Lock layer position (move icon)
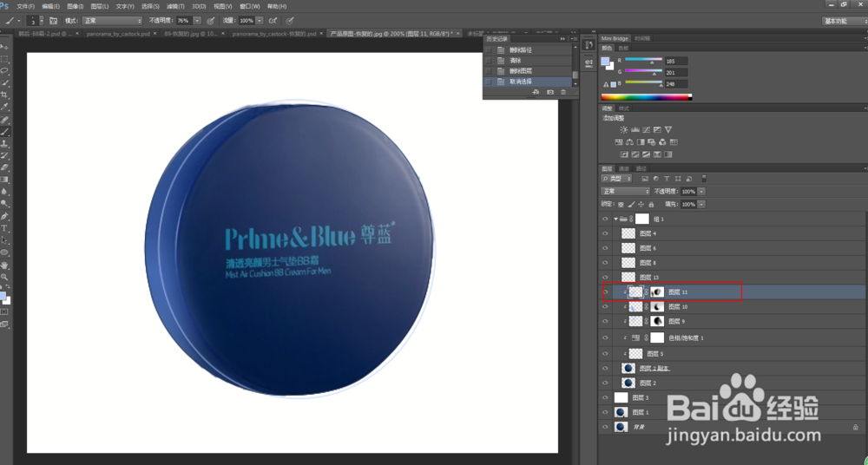The height and width of the screenshot is (465, 868). tap(641, 204)
